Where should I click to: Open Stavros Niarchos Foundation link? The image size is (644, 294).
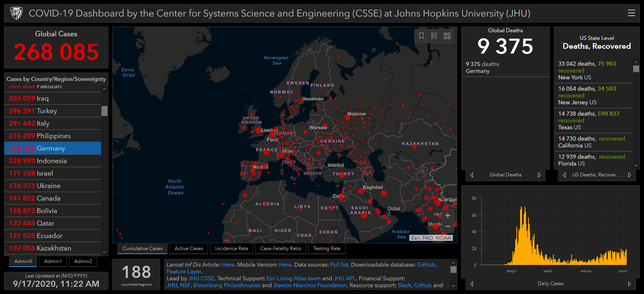[310, 285]
